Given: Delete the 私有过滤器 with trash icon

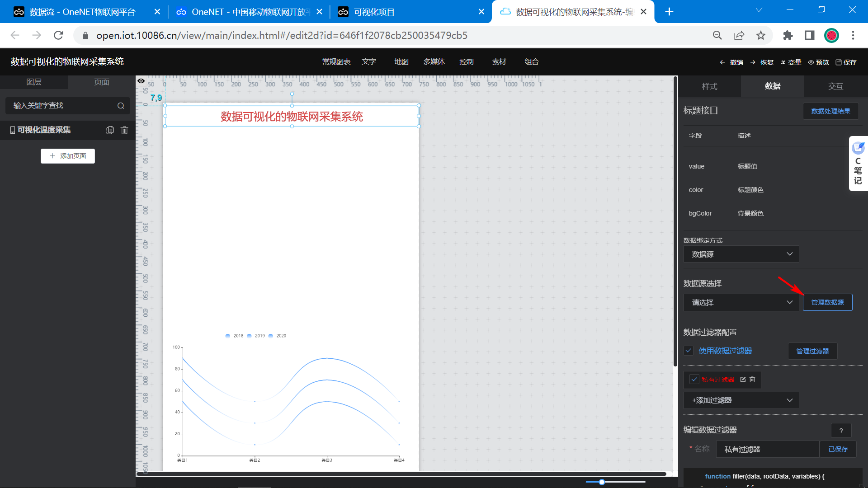Looking at the screenshot, I should (x=752, y=380).
